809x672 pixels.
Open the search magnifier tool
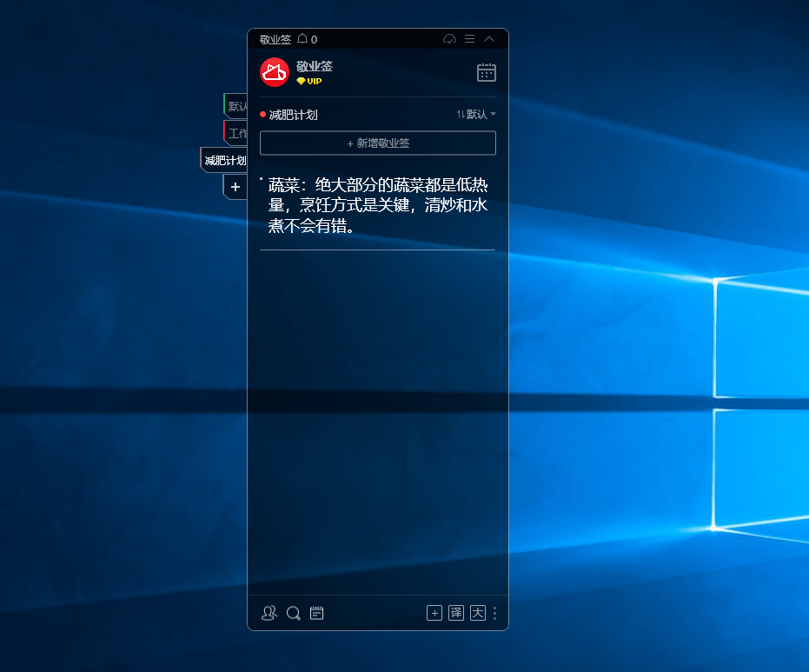(x=294, y=613)
